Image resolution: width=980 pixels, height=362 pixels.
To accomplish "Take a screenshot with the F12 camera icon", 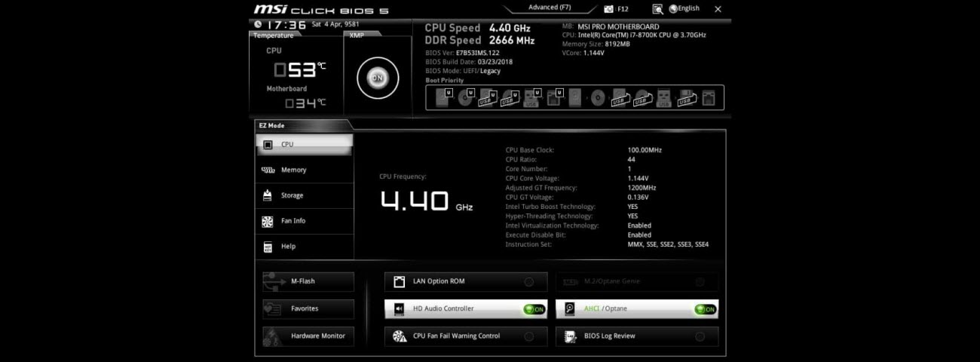I will 609,9.
